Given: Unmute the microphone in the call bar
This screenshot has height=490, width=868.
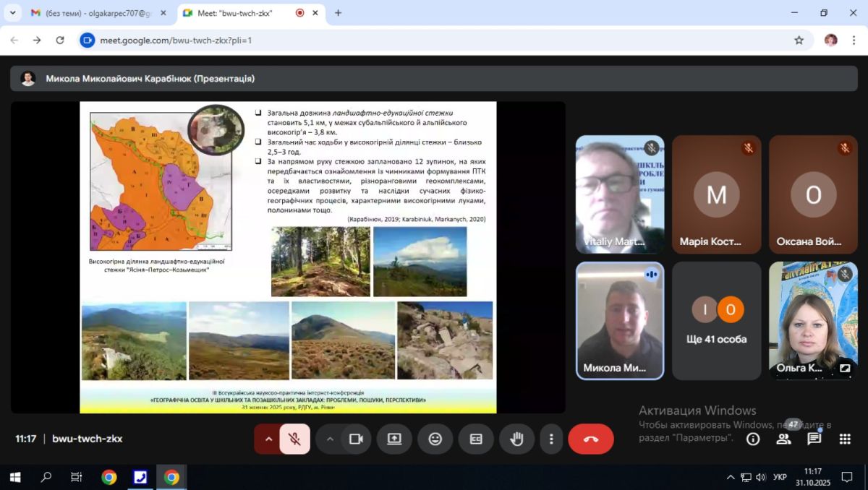Looking at the screenshot, I should tap(294, 439).
